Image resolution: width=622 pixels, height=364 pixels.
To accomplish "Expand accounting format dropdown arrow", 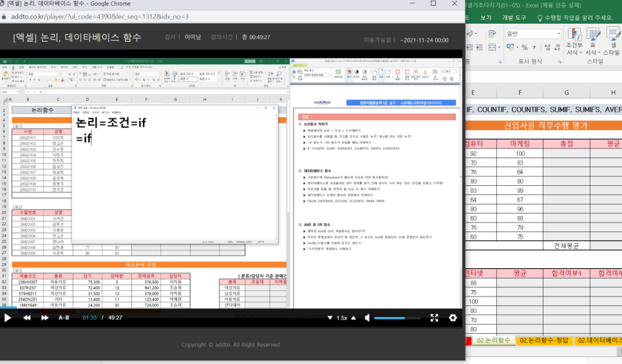I will [517, 47].
